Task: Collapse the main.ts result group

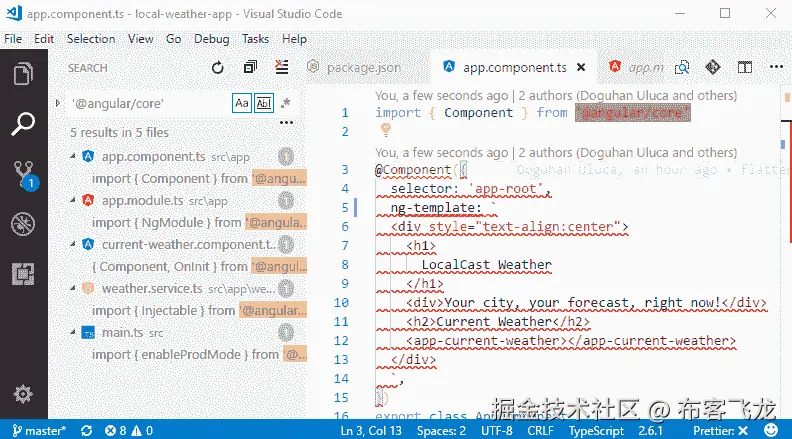Action: tap(73, 332)
